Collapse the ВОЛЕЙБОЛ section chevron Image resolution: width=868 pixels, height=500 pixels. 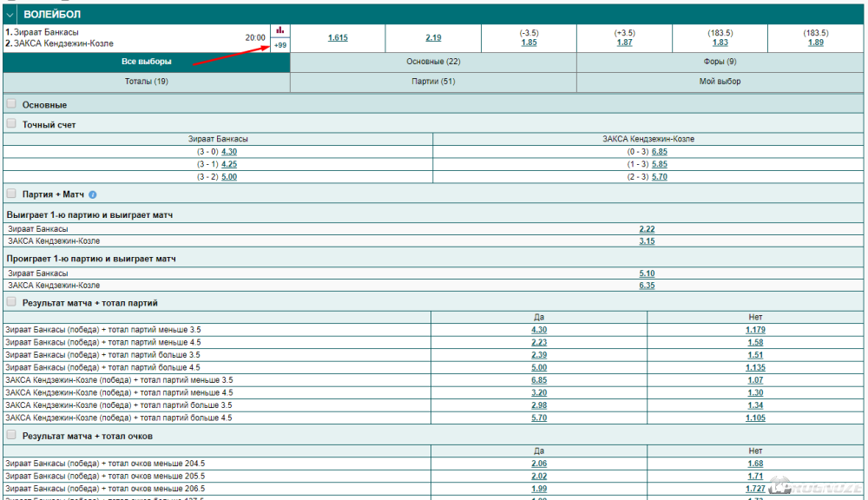click(10, 15)
